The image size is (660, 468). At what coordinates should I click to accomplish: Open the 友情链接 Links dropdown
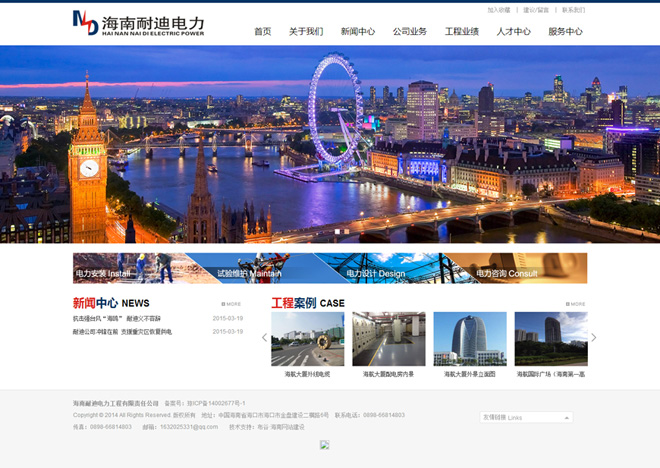(x=526, y=417)
